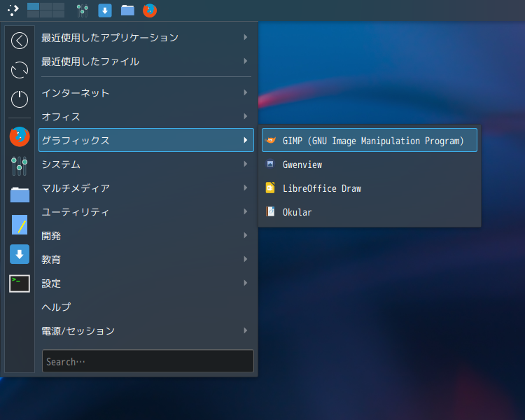The image size is (525, 420).
Task: Open the blue download icon in top panel
Action: tap(105, 10)
